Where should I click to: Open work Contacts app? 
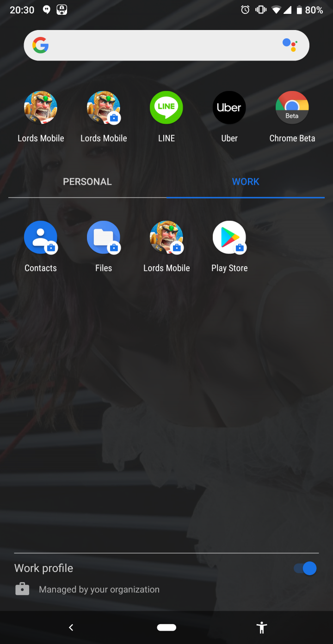[x=41, y=237]
